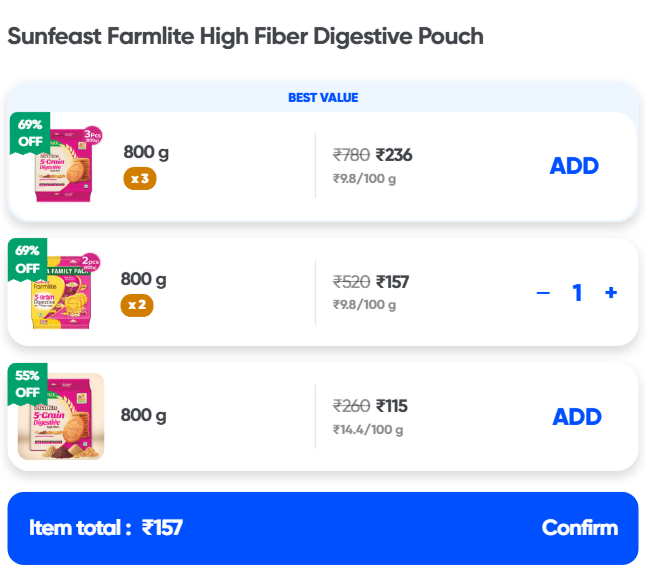This screenshot has width=646, height=568.
Task: Click the Sunfeast Farmlite product title
Action: pos(245,37)
